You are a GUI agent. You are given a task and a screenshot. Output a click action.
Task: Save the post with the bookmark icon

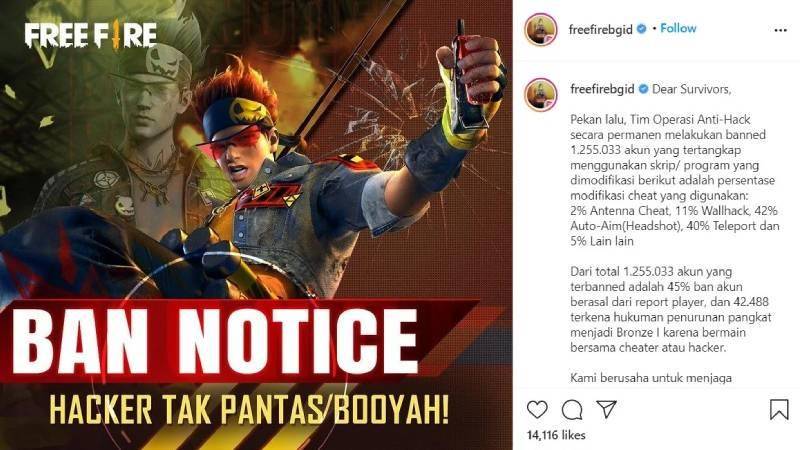(779, 409)
